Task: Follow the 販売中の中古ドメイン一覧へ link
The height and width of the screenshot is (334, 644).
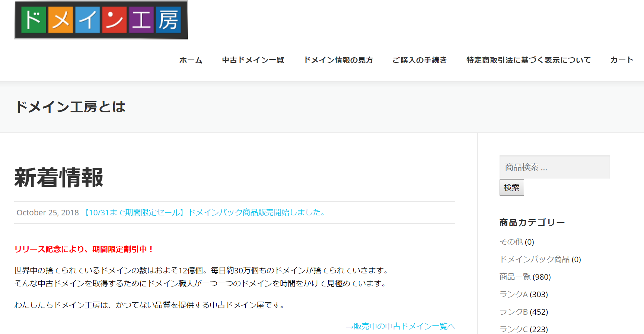Action: (x=401, y=326)
